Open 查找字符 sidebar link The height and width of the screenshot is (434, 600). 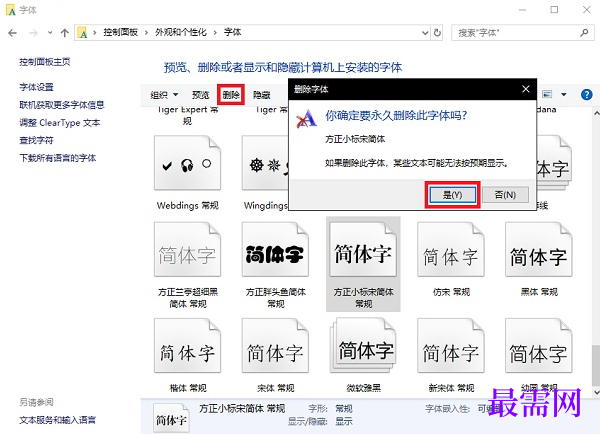pyautogui.click(x=36, y=140)
